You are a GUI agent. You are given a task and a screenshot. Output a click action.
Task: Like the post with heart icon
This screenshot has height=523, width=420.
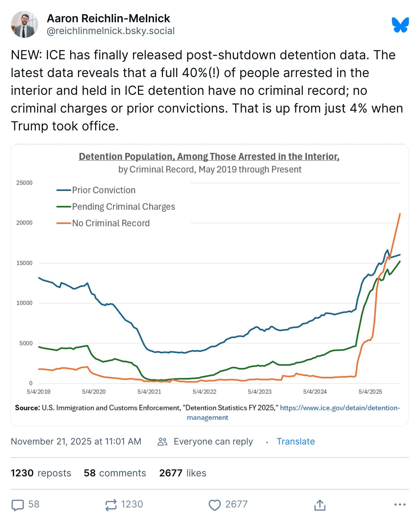tap(215, 505)
